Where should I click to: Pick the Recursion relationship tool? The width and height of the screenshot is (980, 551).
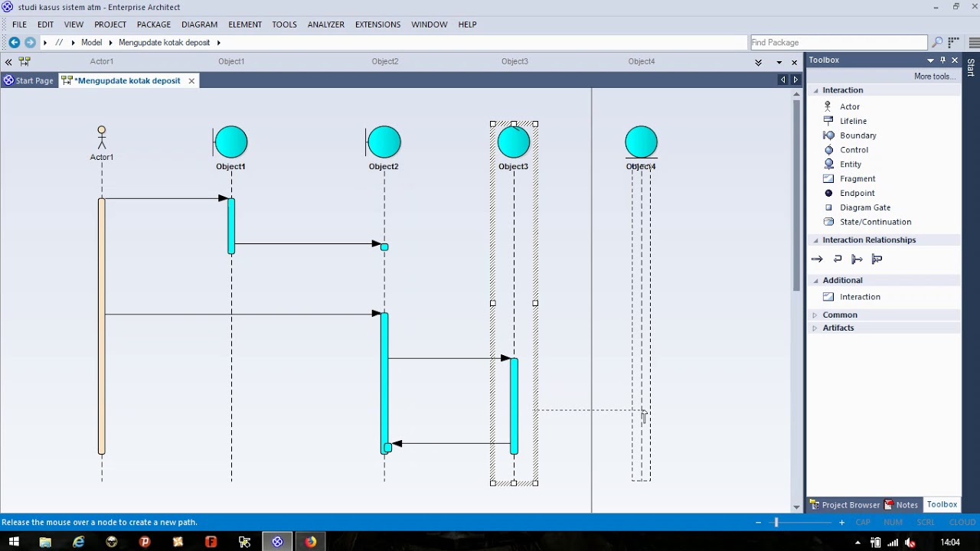click(x=857, y=259)
